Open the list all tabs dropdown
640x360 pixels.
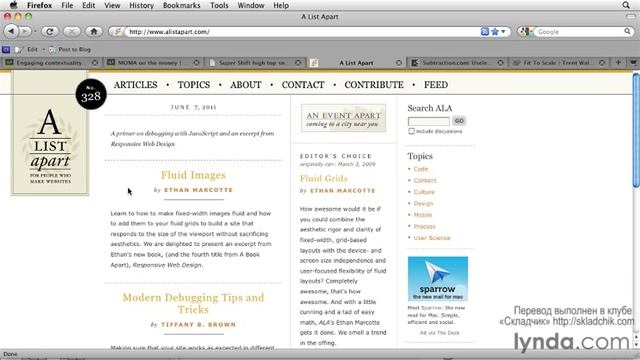coord(633,63)
